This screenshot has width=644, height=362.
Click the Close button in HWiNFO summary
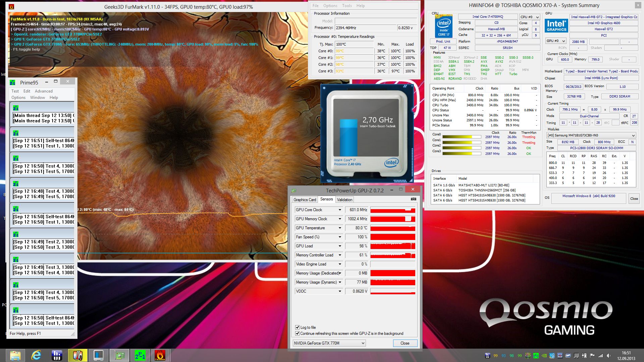(x=634, y=198)
